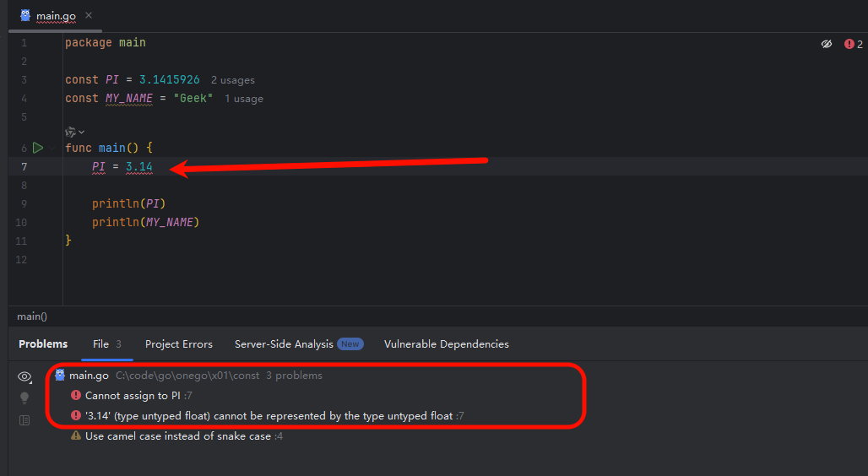Close the main.go editor tab
Viewport: 868px width, 476px height.
pyautogui.click(x=89, y=15)
